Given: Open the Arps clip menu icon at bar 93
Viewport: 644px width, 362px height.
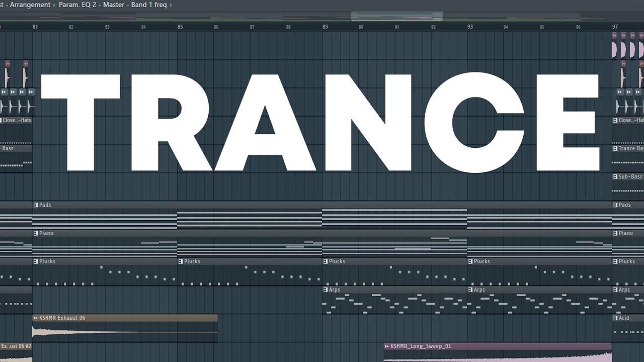Looking at the screenshot, I should pos(470,289).
